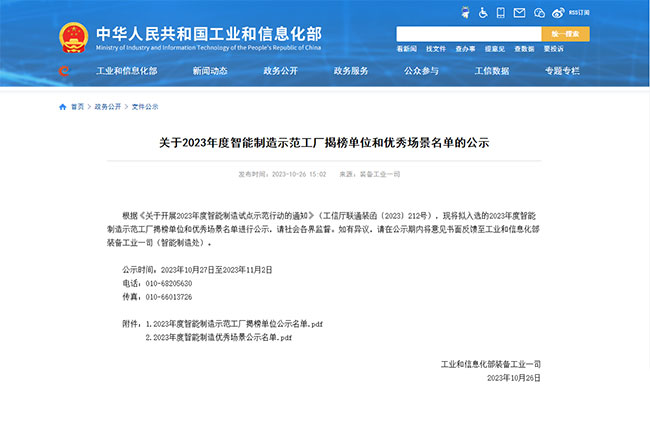
Task: Click the search input box
Action: point(469,34)
